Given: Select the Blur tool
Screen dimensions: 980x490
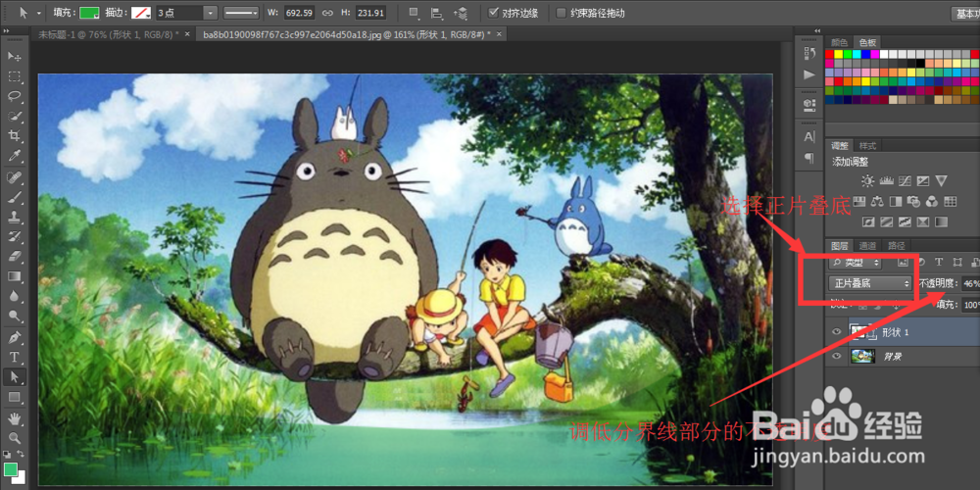Looking at the screenshot, I should click(15, 296).
